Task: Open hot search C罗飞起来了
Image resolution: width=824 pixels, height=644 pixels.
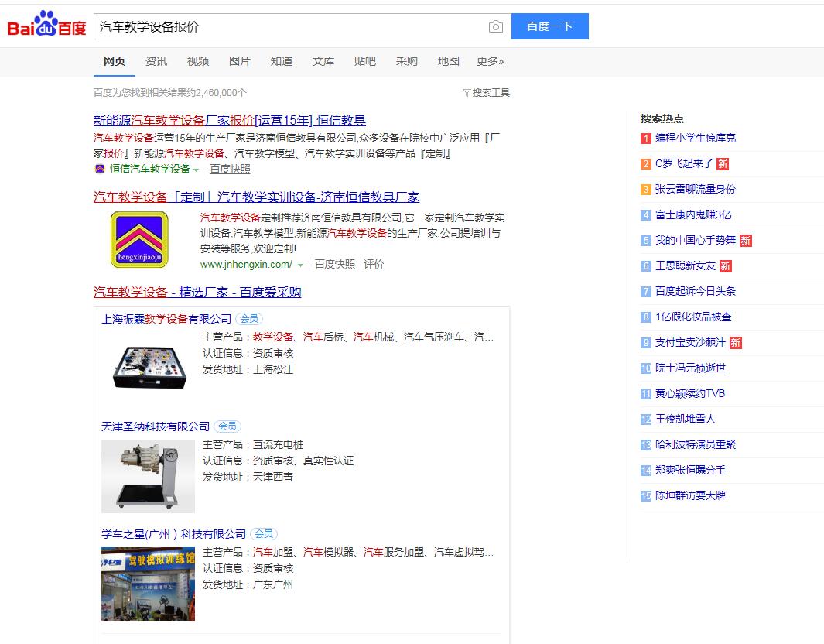Action: pyautogui.click(x=684, y=163)
